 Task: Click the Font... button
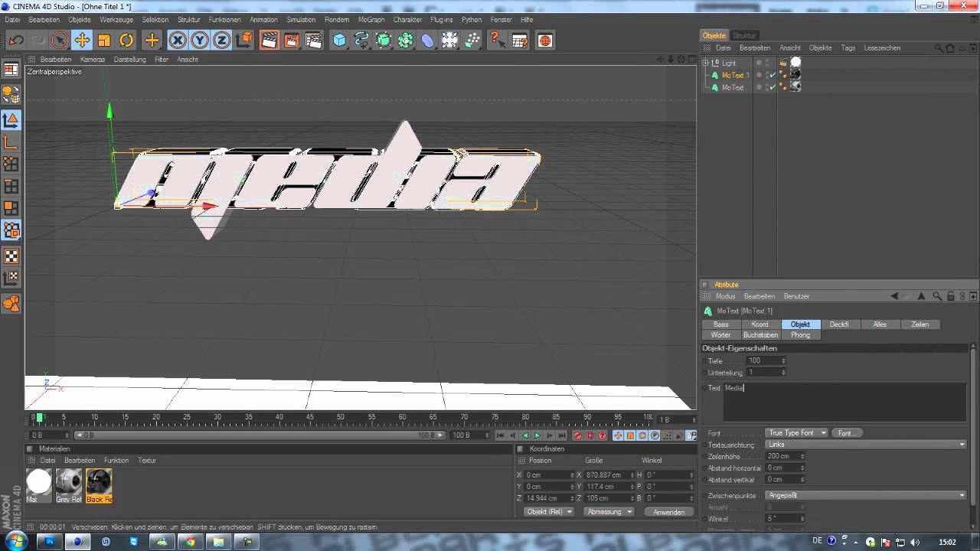point(847,433)
